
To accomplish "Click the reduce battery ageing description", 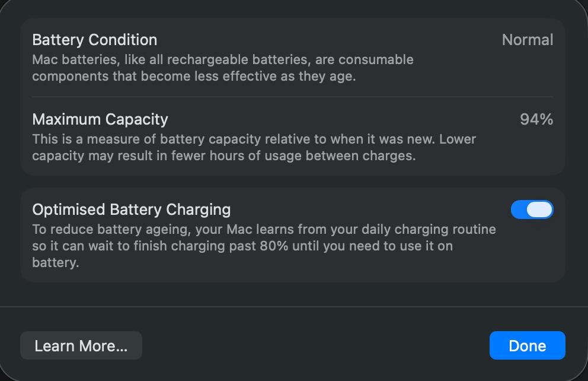I will [x=264, y=246].
